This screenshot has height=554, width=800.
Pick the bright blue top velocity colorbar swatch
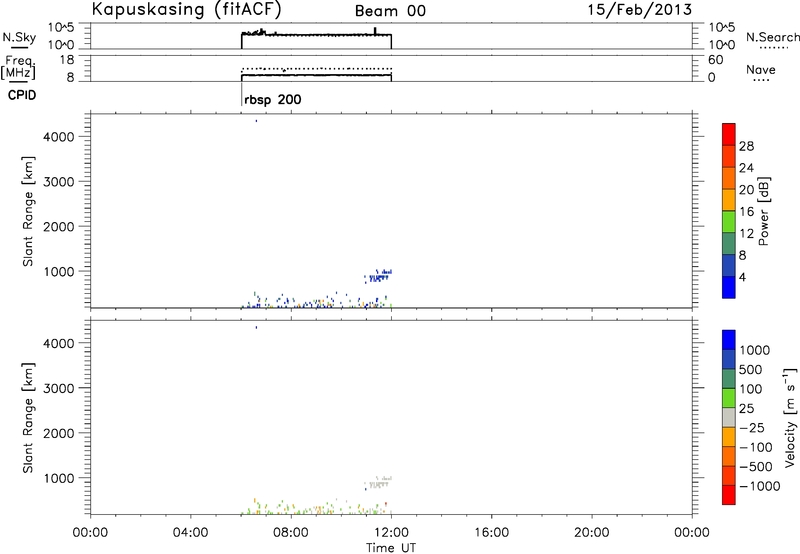(729, 340)
